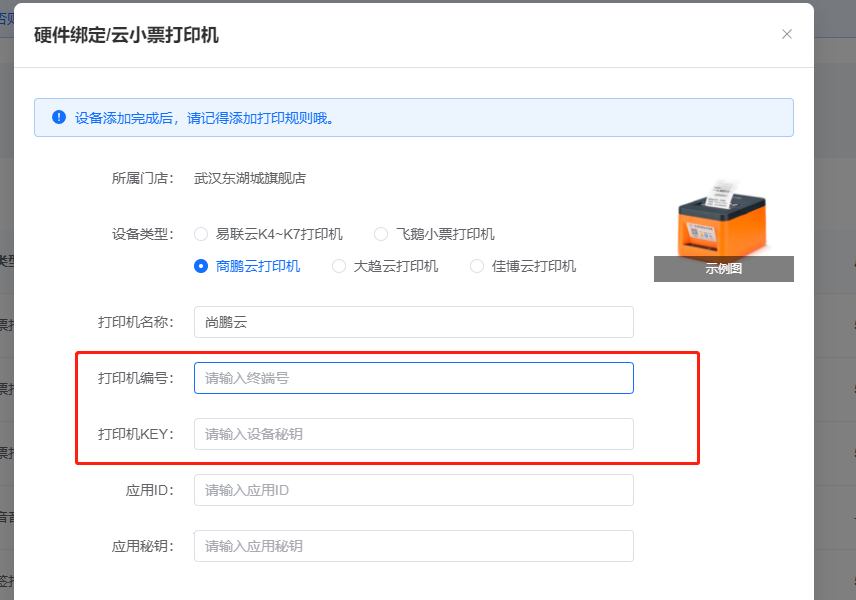The height and width of the screenshot is (600, 856).
Task: Click the 所属门店 label
Action: [x=143, y=179]
